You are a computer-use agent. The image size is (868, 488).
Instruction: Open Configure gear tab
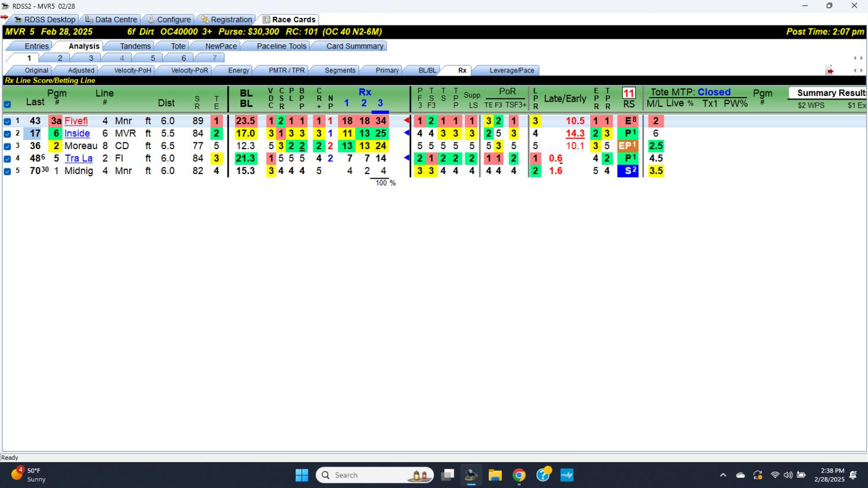pyautogui.click(x=168, y=20)
